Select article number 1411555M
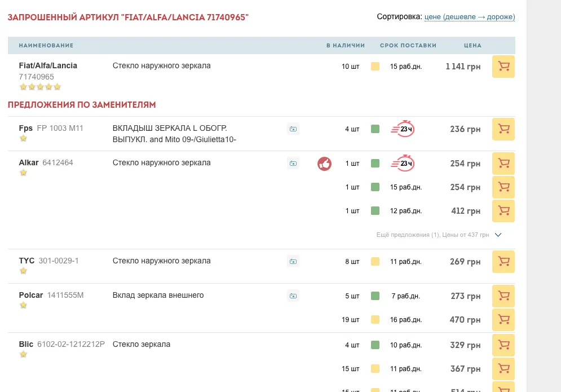The width and height of the screenshot is (561, 392). click(x=65, y=295)
